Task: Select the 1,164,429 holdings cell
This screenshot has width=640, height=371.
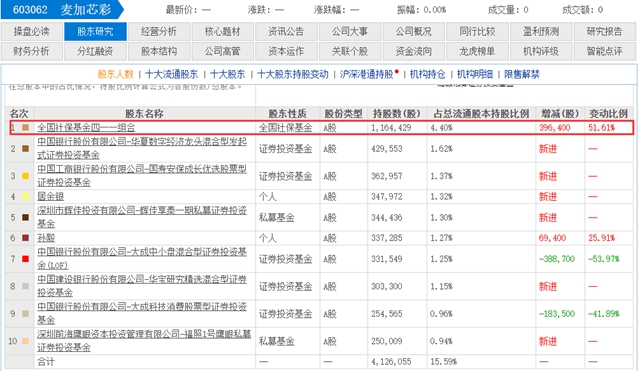Action: [391, 128]
